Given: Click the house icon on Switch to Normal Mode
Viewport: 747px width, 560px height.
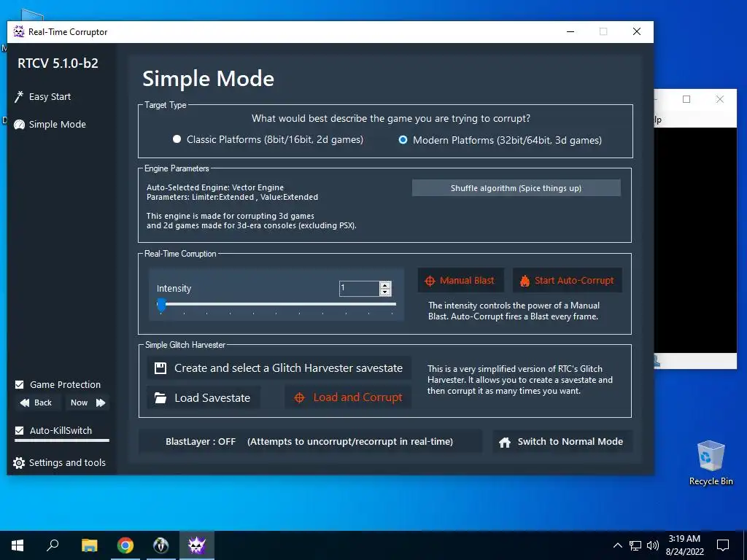Looking at the screenshot, I should pos(505,443).
